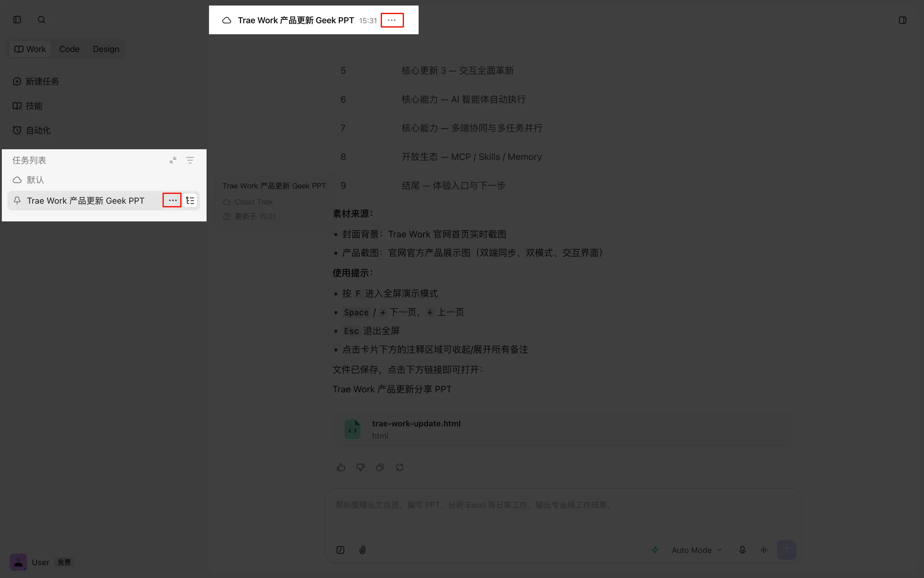Attach a file with the paperclip icon
Image resolution: width=924 pixels, height=578 pixels.
point(362,550)
